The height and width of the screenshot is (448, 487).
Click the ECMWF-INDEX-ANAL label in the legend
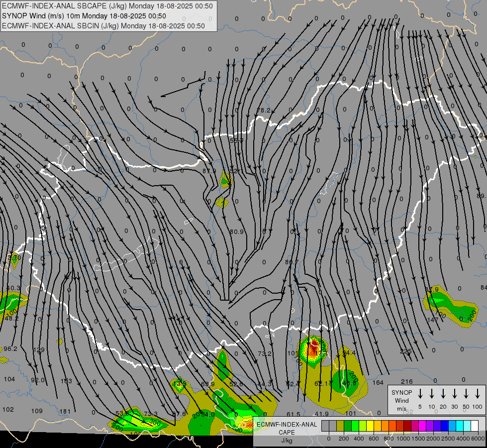click(287, 425)
